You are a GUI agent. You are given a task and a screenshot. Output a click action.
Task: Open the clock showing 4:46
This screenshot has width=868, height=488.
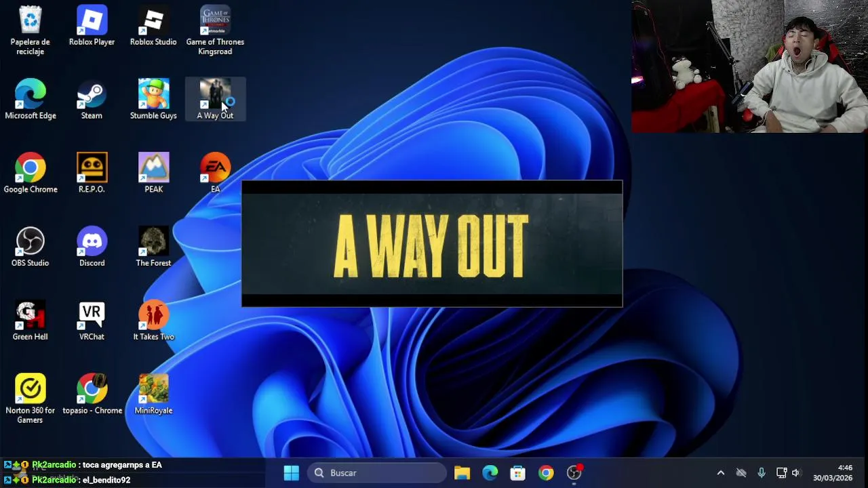coord(833,473)
